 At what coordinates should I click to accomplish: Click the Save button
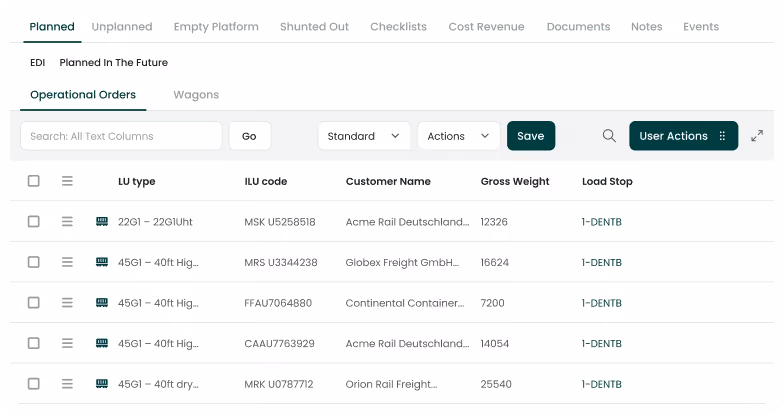tap(530, 136)
